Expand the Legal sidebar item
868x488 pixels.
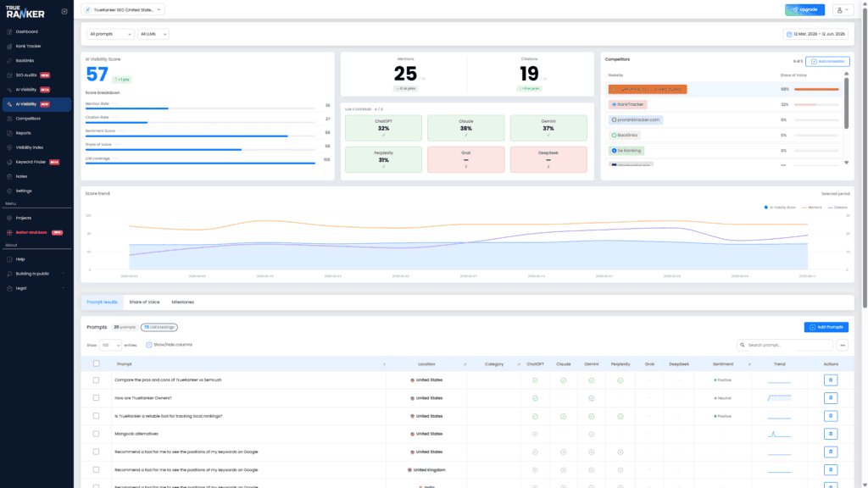click(36, 288)
